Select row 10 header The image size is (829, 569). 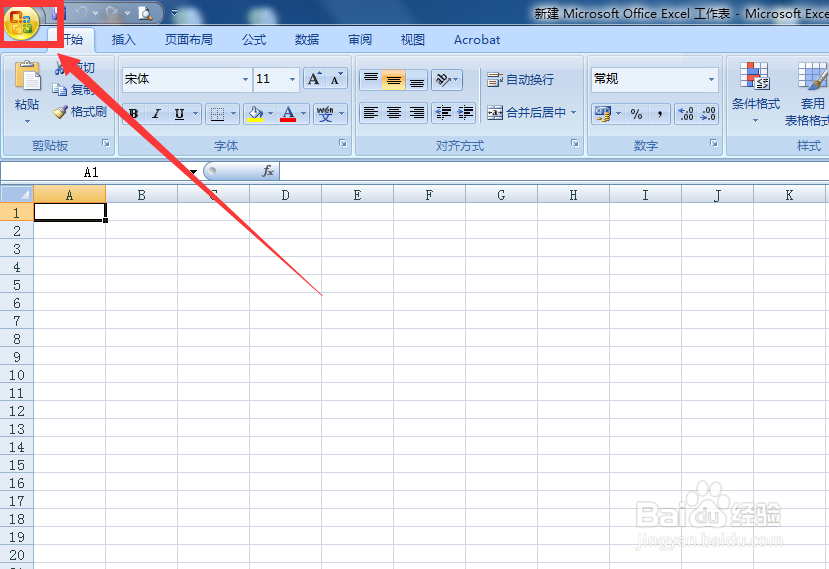(17, 375)
